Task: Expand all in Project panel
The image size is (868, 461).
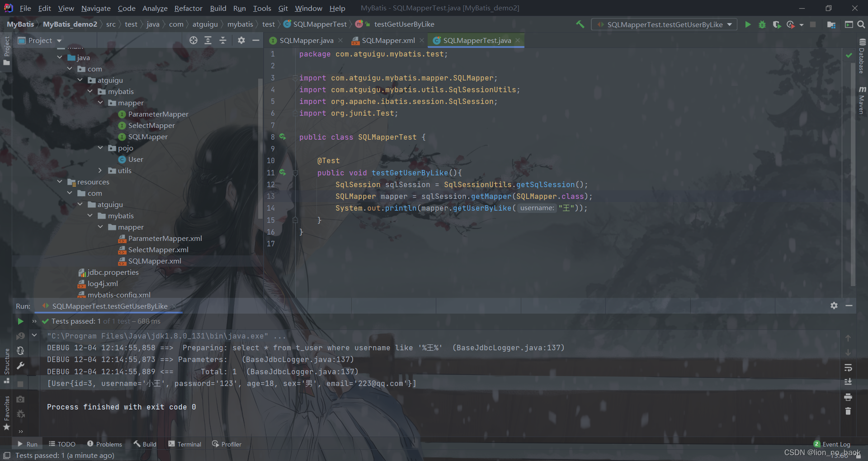Action: pos(208,40)
